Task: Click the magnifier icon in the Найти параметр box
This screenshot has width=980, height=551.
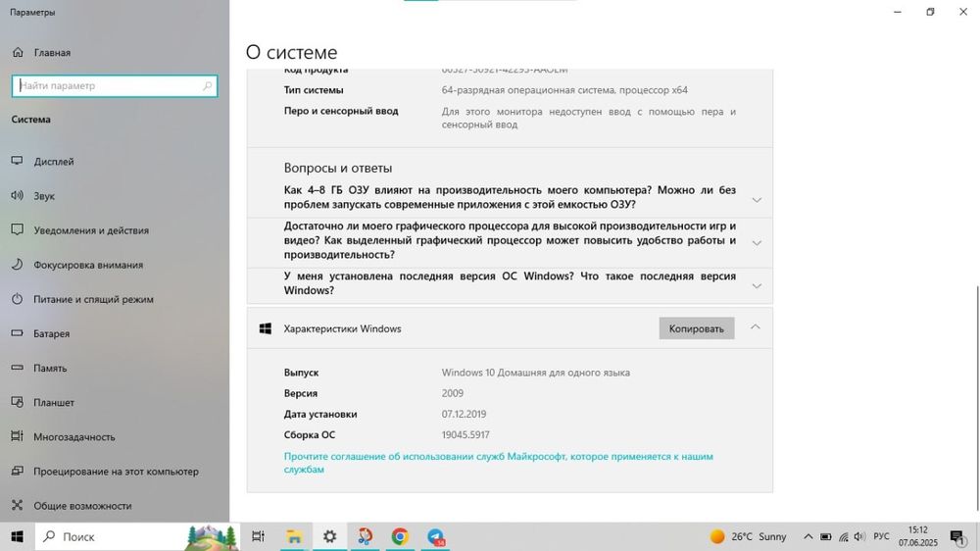Action: click(x=207, y=85)
